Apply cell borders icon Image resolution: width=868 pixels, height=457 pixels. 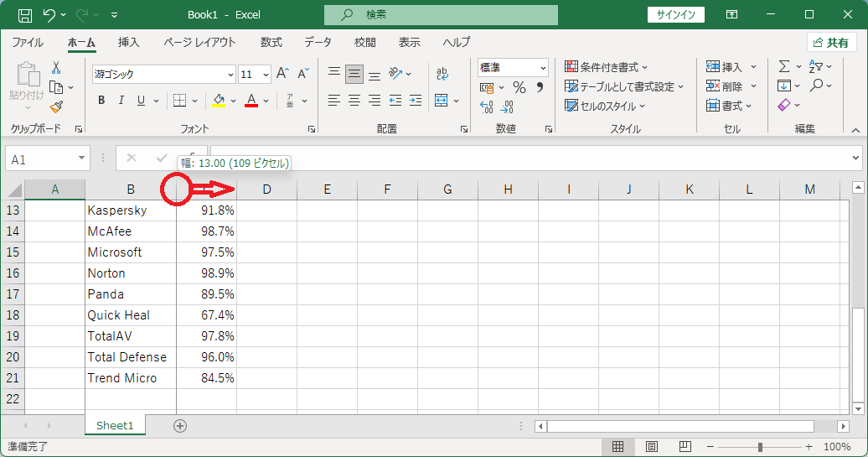point(179,101)
